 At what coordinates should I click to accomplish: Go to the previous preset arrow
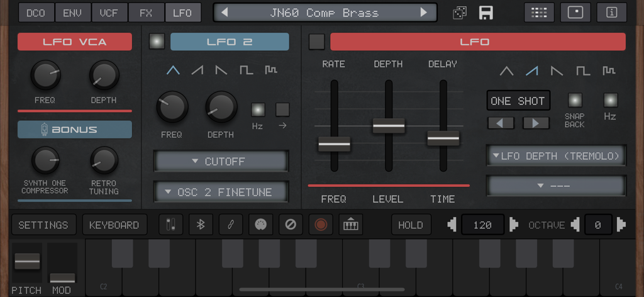coord(225,13)
